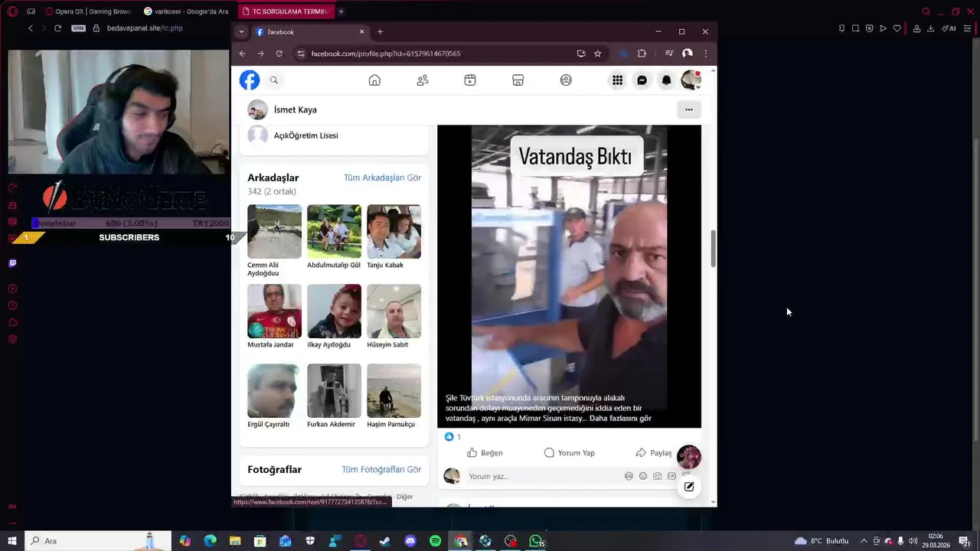Open new tab in Chrome window

click(380, 32)
